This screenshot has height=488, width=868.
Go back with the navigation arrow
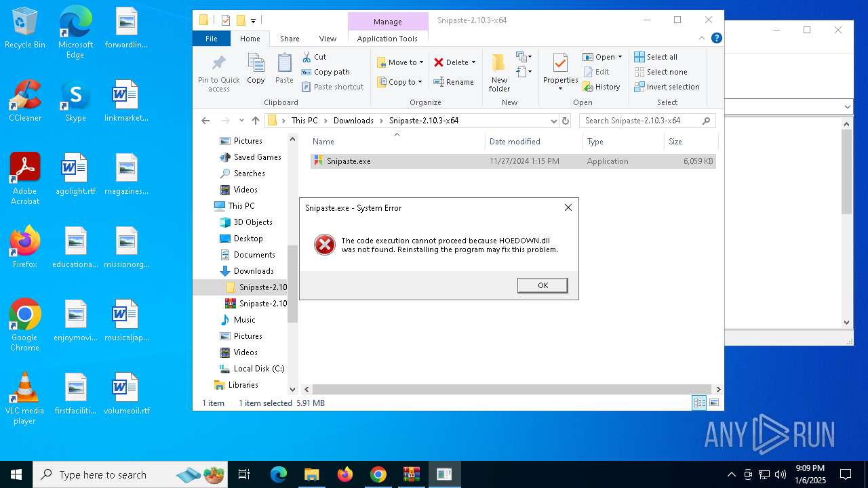[x=205, y=121]
